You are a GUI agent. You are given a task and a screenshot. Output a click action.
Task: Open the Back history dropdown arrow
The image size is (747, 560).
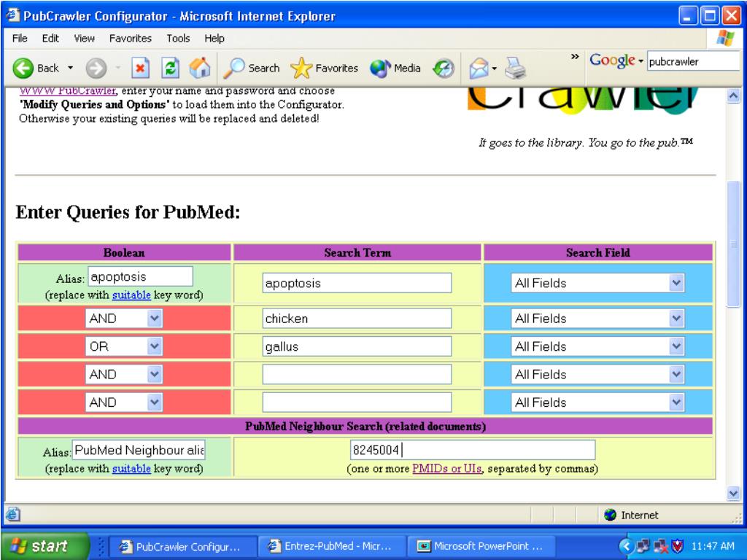71,68
